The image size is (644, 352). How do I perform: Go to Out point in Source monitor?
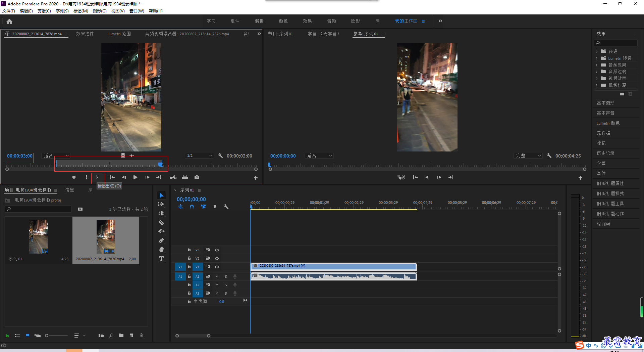(x=159, y=177)
